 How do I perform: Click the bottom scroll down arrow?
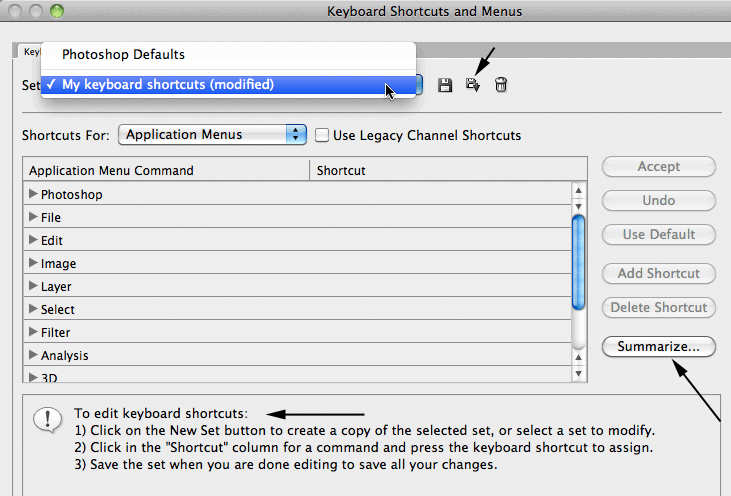579,374
